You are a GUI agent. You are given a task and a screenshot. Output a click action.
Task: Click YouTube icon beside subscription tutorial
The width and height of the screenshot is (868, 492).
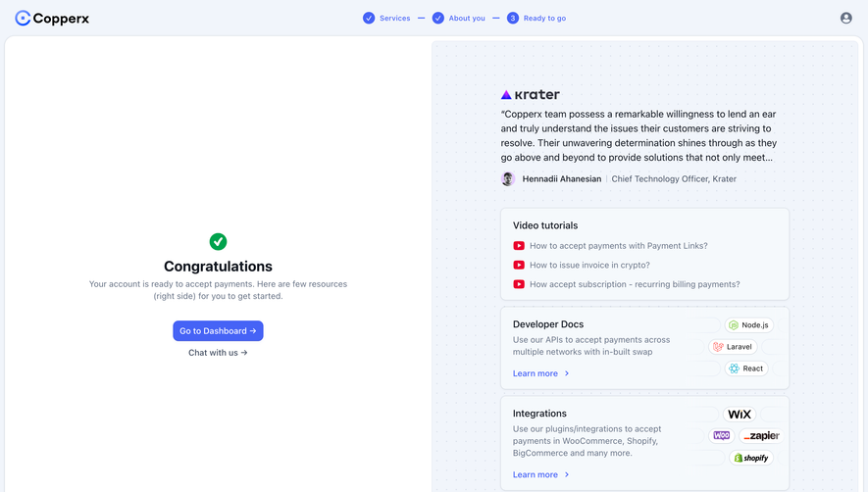tap(519, 284)
